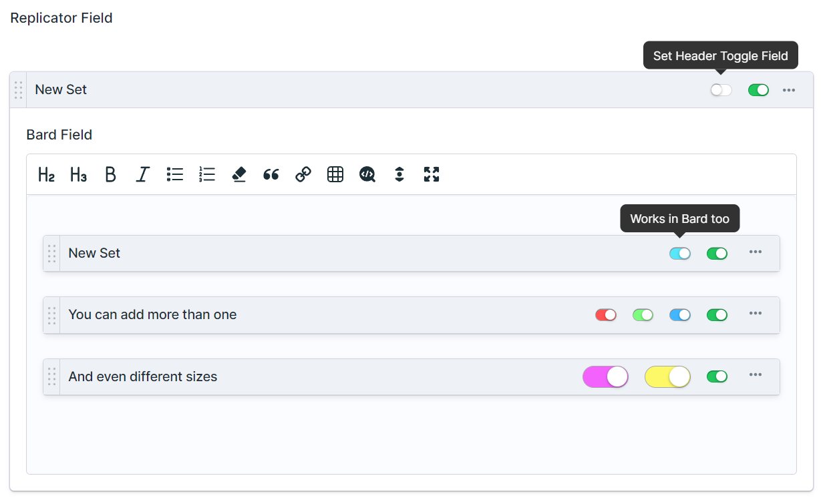823x504 pixels.
Task: Insert a link with chain icon
Action: [303, 175]
